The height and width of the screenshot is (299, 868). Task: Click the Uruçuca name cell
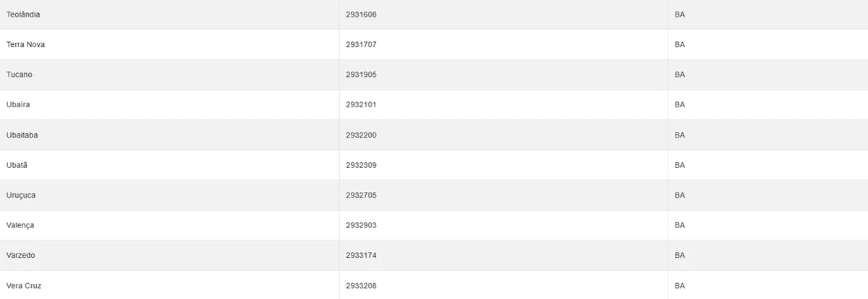(21, 195)
